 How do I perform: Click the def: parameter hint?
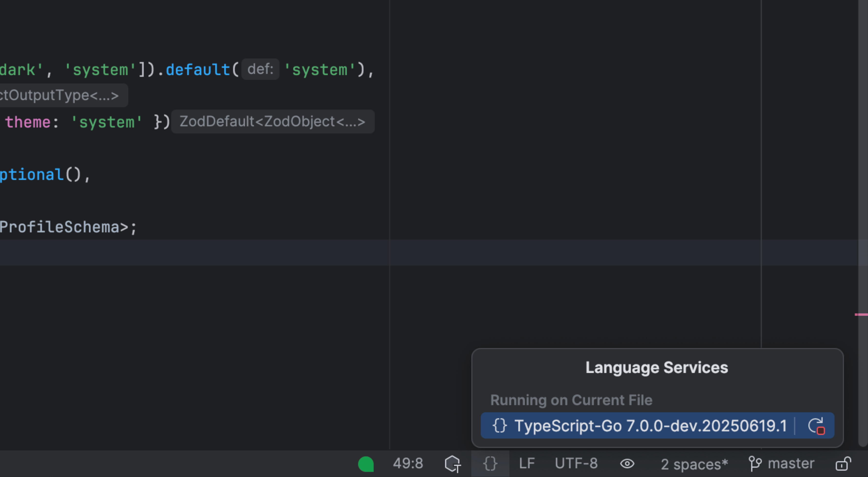[x=260, y=69]
